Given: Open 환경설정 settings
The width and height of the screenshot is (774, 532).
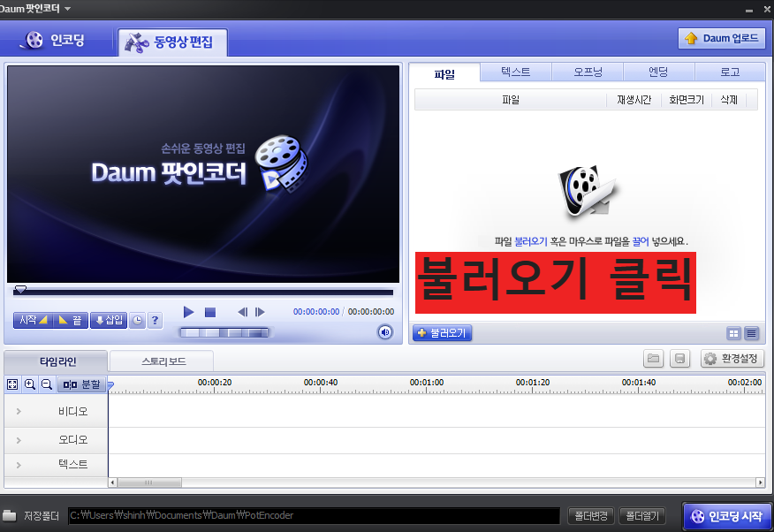Looking at the screenshot, I should click(x=732, y=358).
